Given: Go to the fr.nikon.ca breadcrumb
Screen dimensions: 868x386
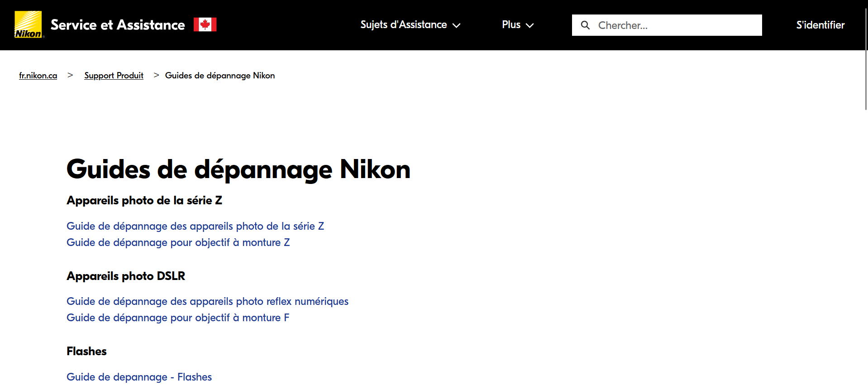Looking at the screenshot, I should (38, 76).
